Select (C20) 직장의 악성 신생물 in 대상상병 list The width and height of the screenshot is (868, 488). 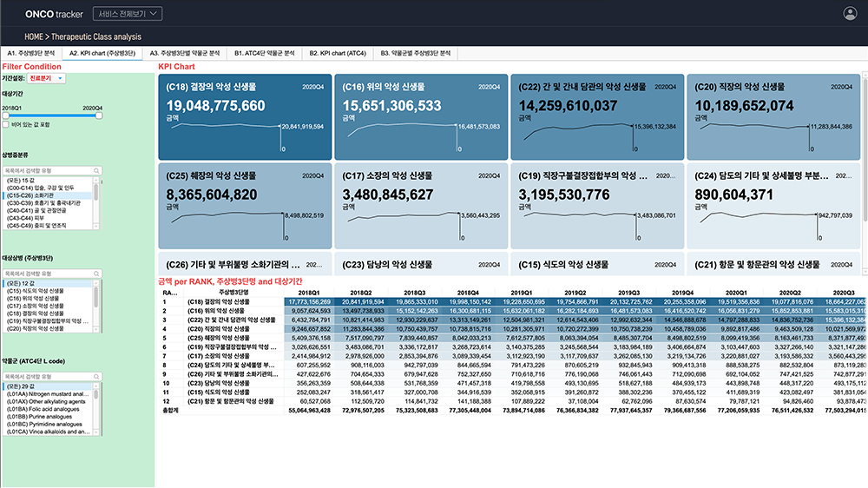point(46,329)
